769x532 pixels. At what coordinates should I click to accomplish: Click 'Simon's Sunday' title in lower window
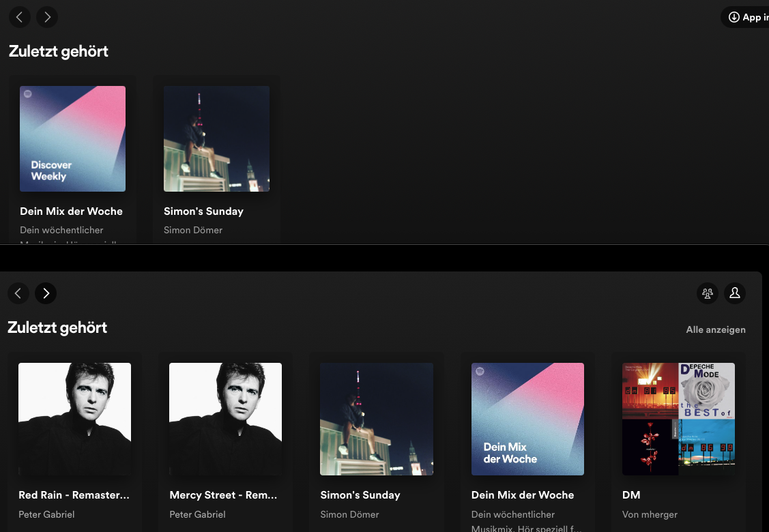[x=360, y=495]
